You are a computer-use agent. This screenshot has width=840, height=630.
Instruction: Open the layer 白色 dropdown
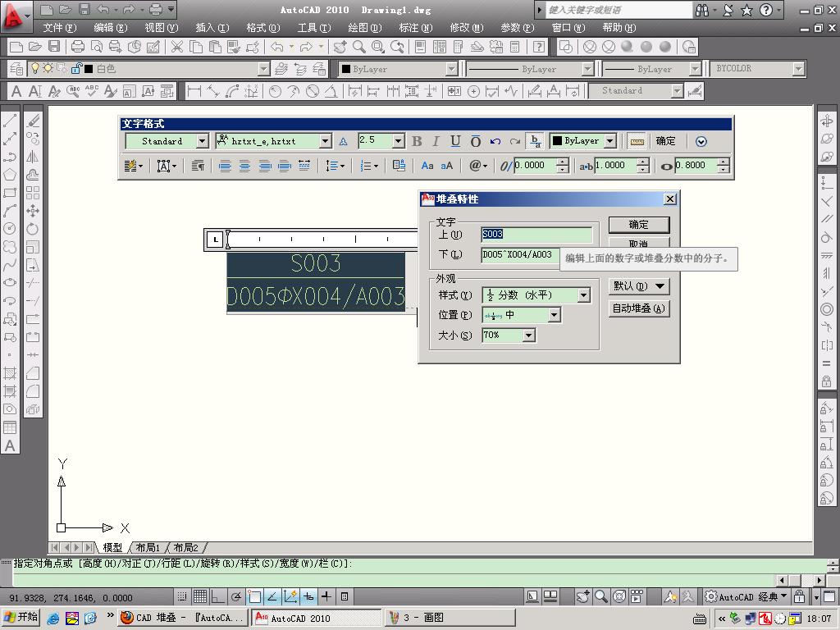pyautogui.click(x=263, y=69)
